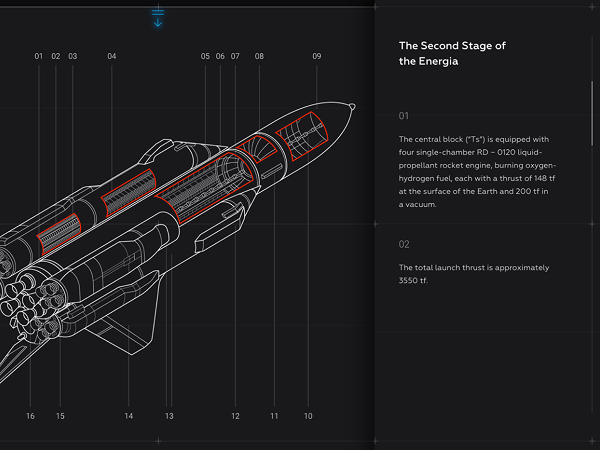Click callout number 16 below the engines
Image resolution: width=600 pixels, height=450 pixels.
[30, 416]
